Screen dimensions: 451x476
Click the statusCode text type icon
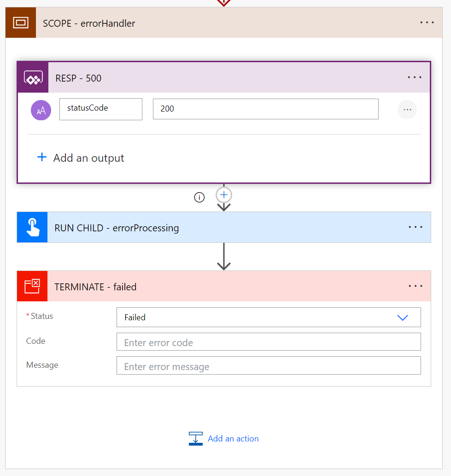click(41, 110)
